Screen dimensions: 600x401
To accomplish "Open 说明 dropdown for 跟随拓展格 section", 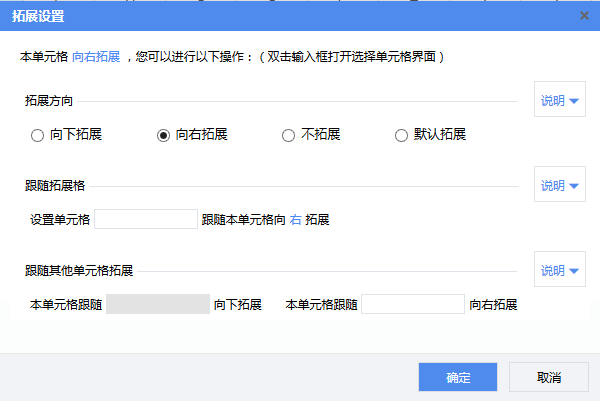I will click(560, 186).
